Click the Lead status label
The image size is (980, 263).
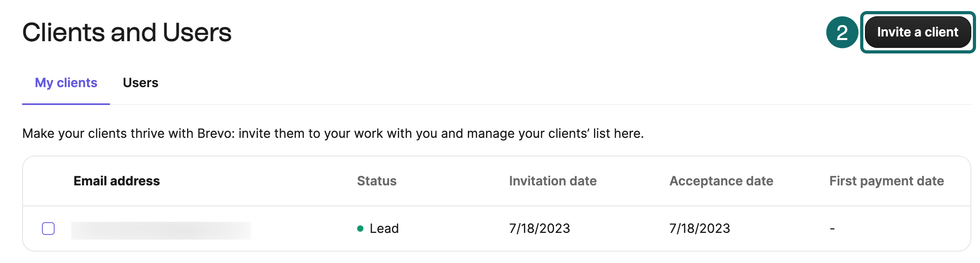point(384,229)
